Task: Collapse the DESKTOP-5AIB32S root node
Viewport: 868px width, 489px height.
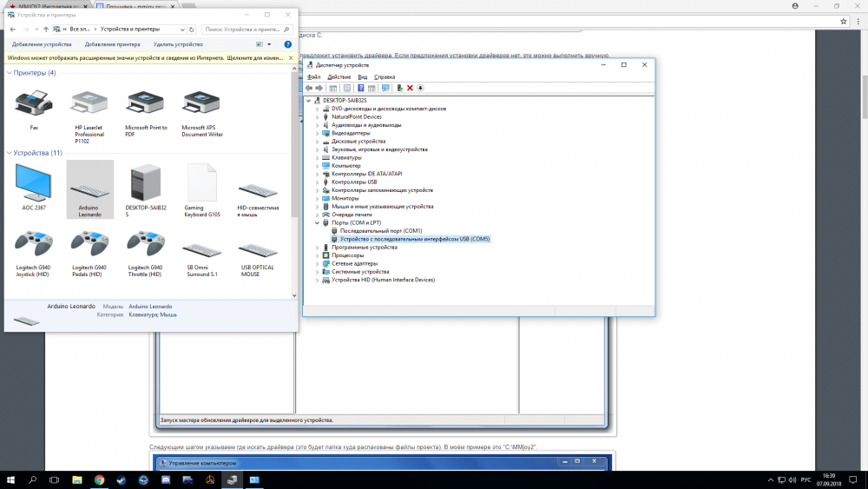Action: click(x=309, y=100)
